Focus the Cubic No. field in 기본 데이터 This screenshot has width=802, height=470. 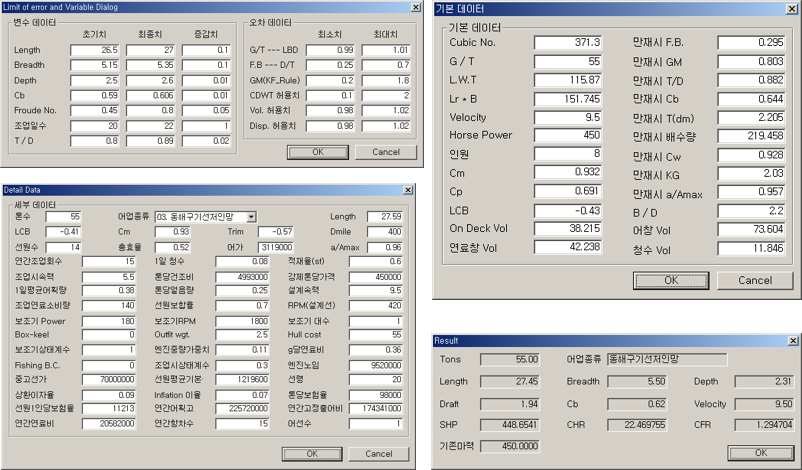pyautogui.click(x=568, y=42)
